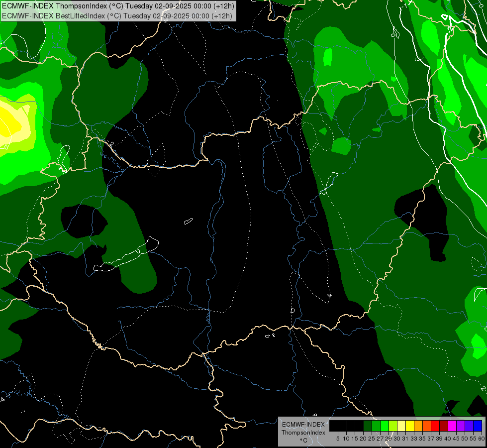Image resolution: width=487 pixels, height=448 pixels.
Task: Click the dark green 20–25 legend swatch
Action: pos(368,426)
